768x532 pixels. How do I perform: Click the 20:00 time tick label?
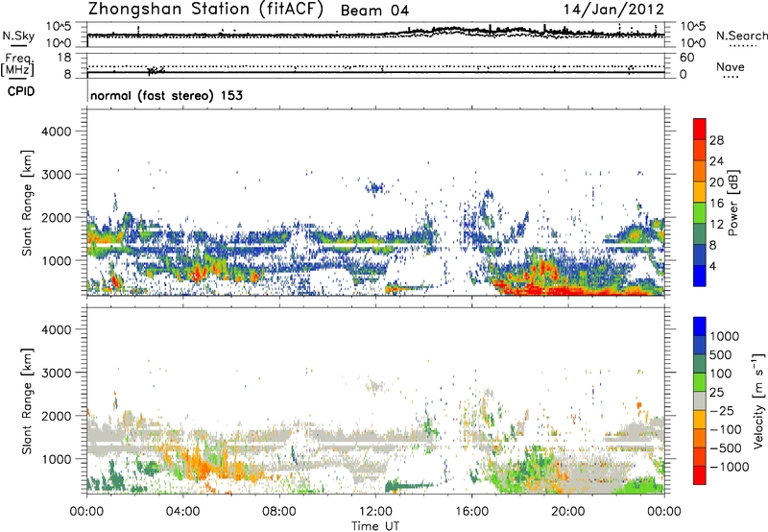(567, 512)
